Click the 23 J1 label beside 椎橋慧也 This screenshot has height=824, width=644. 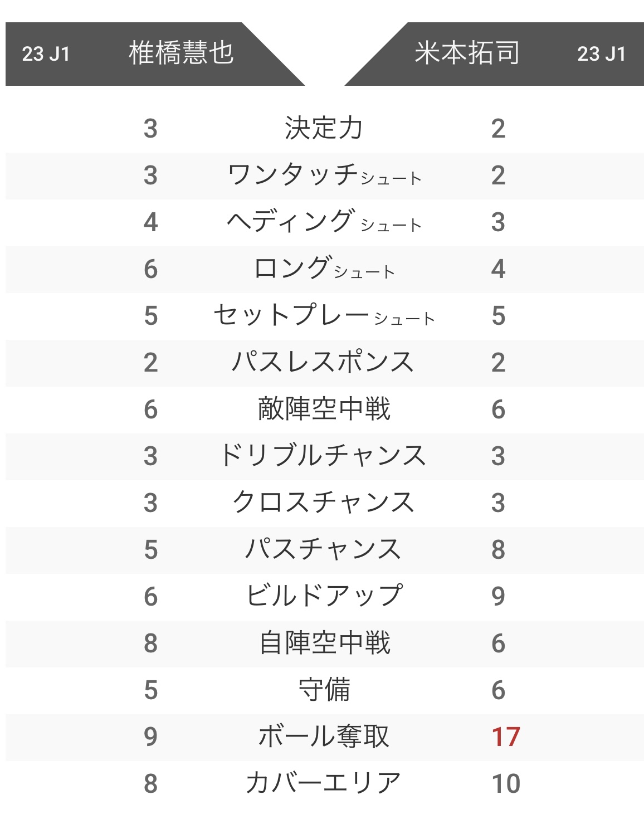[x=46, y=54]
